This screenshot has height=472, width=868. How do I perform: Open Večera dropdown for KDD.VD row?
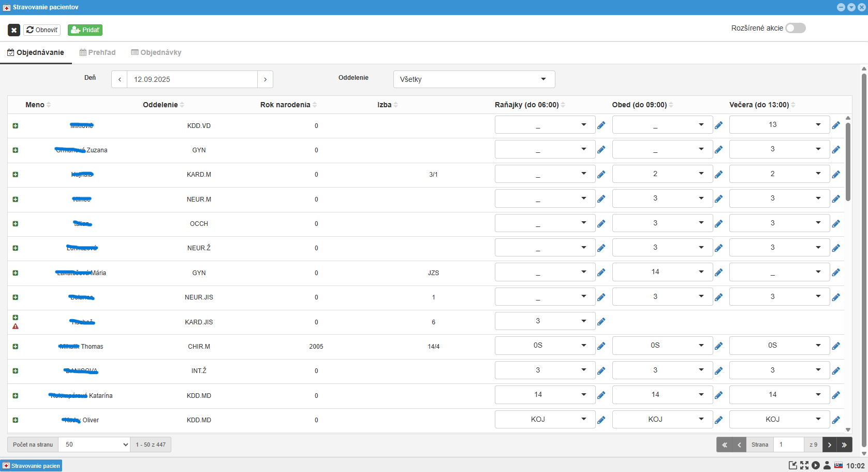tap(779, 124)
